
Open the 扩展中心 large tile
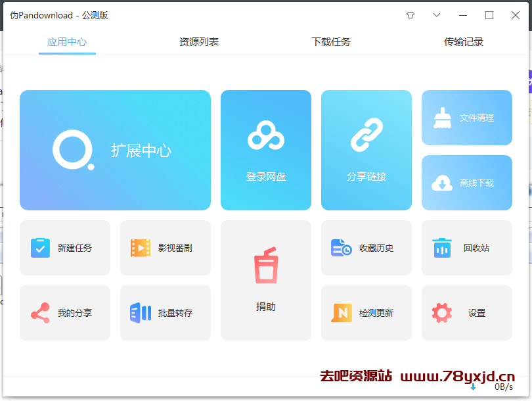tap(115, 150)
